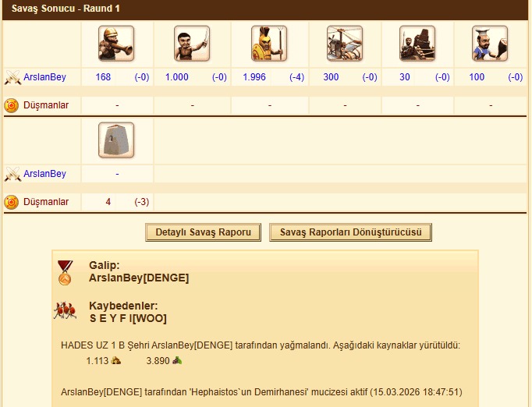The height and width of the screenshot is (407, 532).
Task: Click crossed swords icon in wall section
Action: [12, 174]
